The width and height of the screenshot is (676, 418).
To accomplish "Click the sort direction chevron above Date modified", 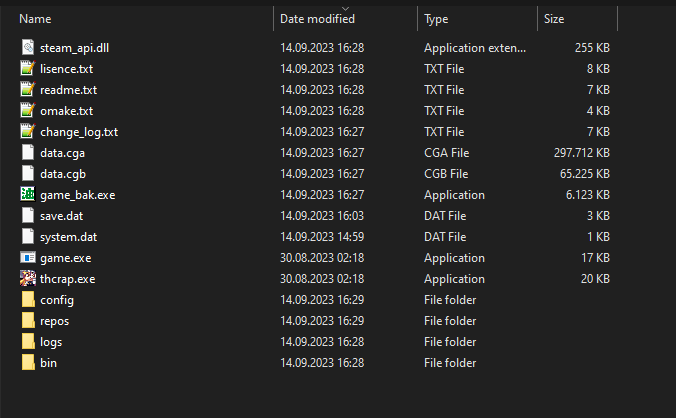I will 346,7.
